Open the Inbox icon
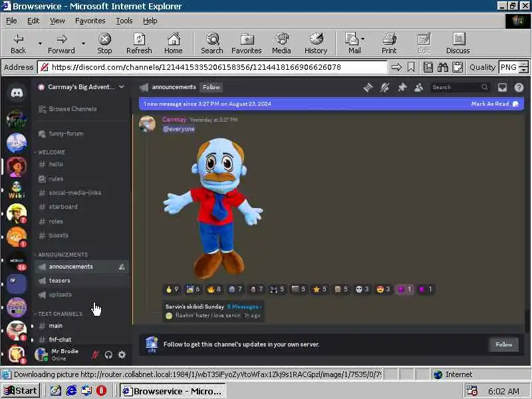 pos(502,87)
